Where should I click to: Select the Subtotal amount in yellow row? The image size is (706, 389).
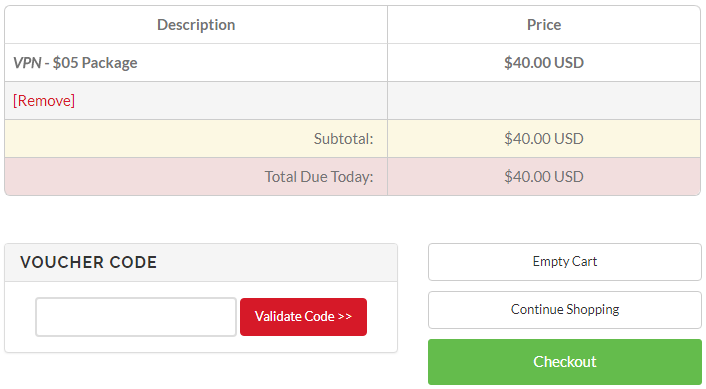(x=544, y=139)
